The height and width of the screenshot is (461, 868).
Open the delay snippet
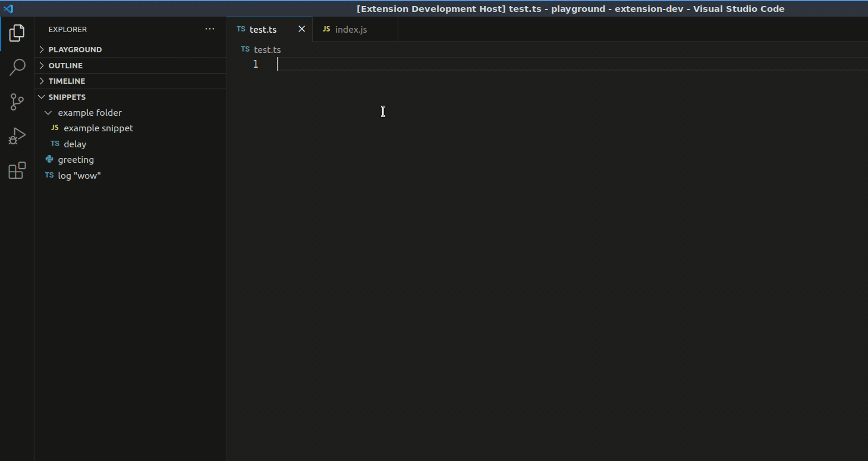[75, 144]
